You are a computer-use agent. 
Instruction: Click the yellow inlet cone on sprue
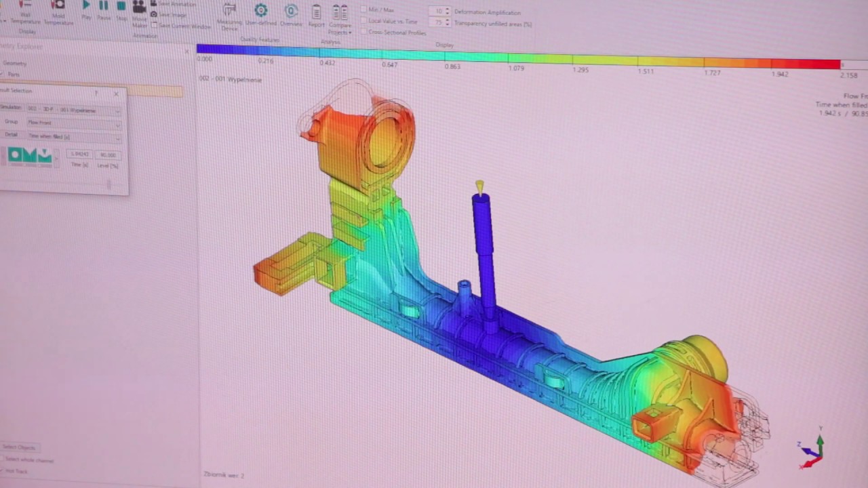click(x=480, y=186)
